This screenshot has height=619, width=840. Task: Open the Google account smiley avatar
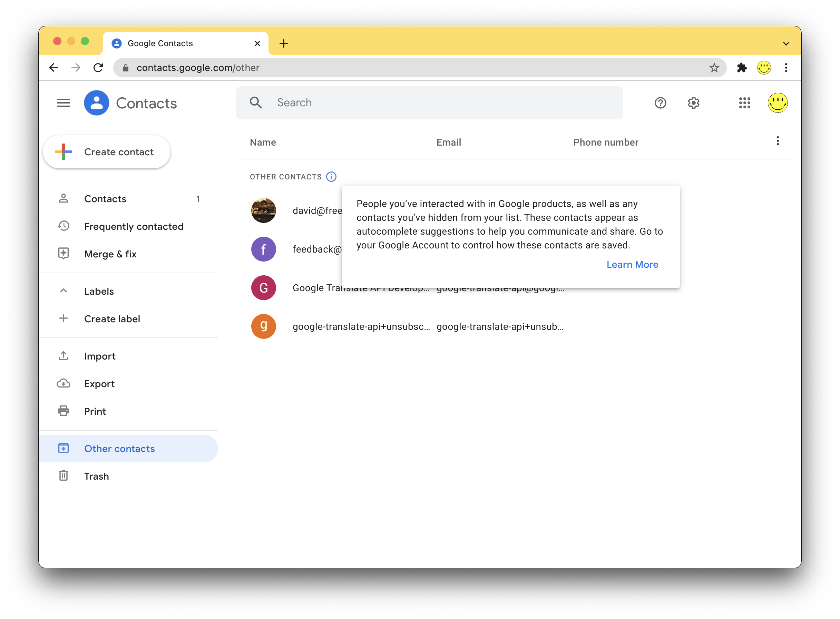point(778,103)
